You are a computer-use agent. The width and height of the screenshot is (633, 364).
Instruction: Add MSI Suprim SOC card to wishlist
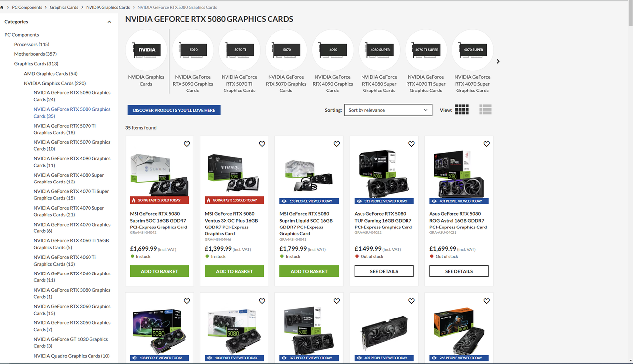[x=187, y=144]
